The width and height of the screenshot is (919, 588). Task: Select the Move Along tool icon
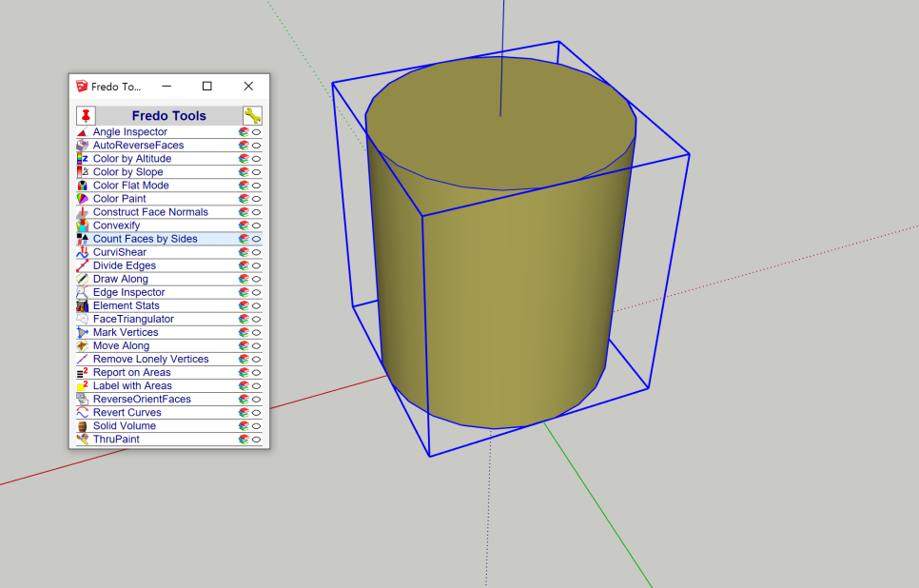pos(83,346)
